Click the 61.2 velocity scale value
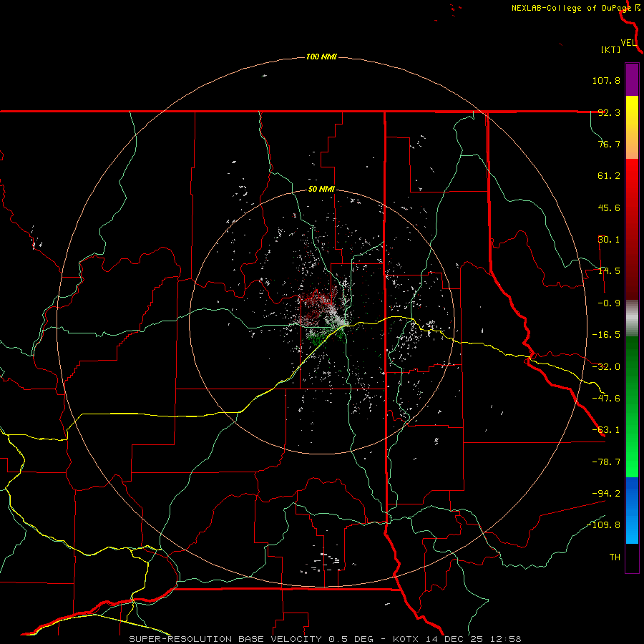This screenshot has height=644, width=644. [x=609, y=176]
